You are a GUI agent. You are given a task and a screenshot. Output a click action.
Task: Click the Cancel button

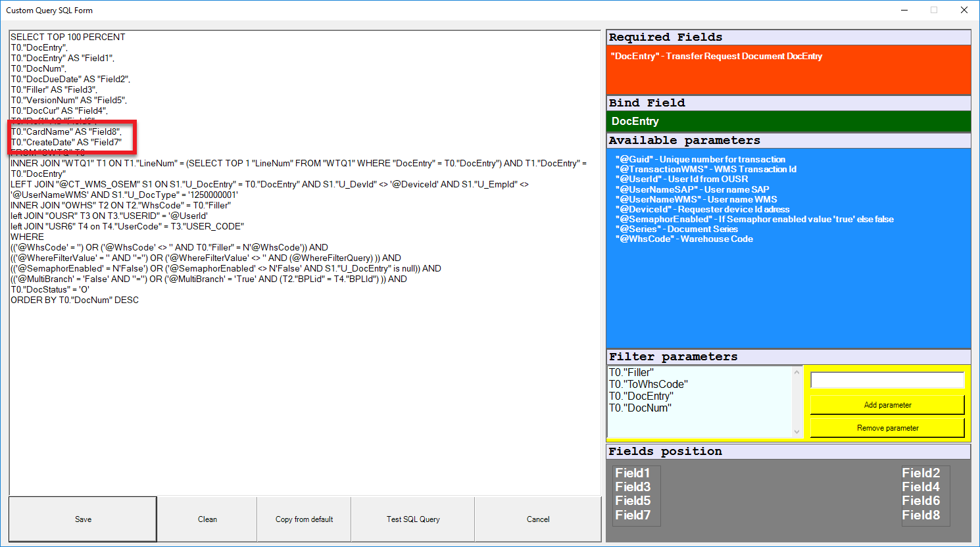click(x=537, y=519)
